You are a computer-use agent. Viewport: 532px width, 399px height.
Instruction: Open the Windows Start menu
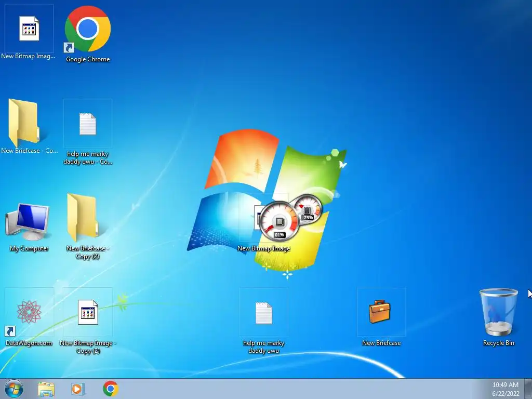(x=14, y=389)
